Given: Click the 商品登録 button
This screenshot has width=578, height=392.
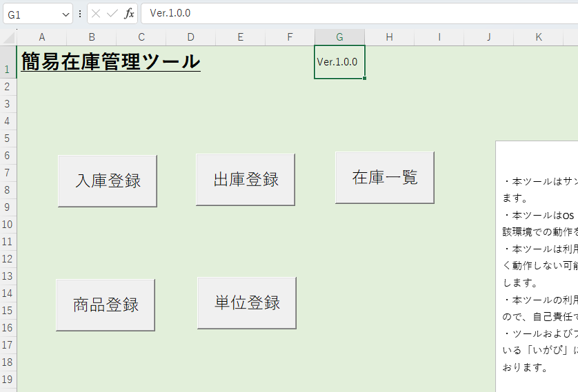Looking at the screenshot, I should pyautogui.click(x=106, y=305).
